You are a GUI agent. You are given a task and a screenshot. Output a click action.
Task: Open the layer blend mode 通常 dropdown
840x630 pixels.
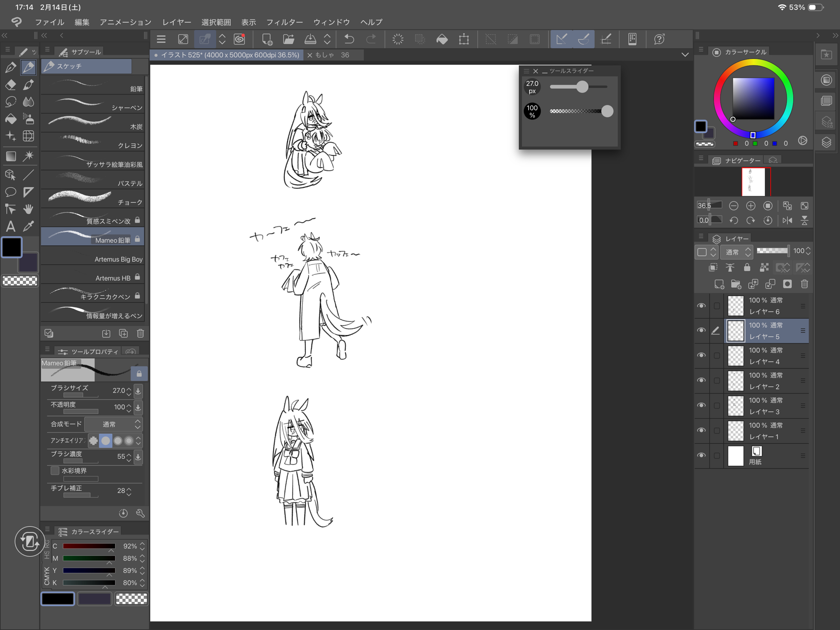pyautogui.click(x=737, y=252)
